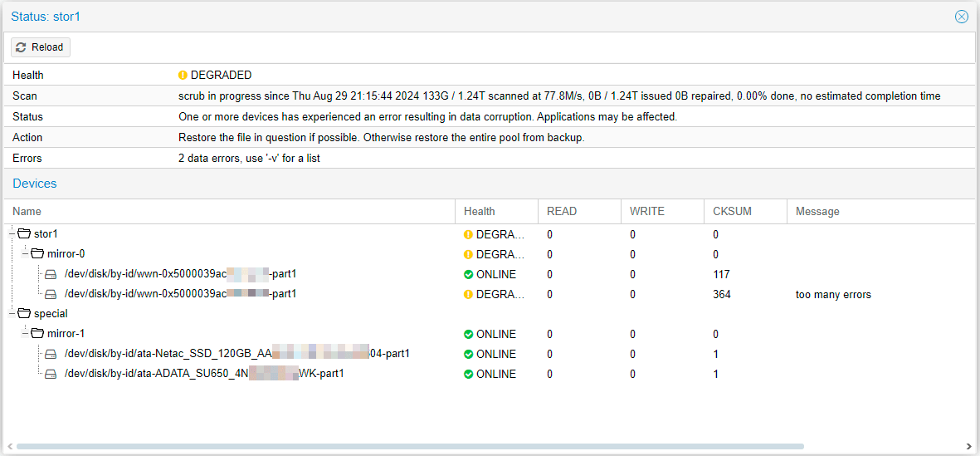Click green check icon for checksum 117 device
The height and width of the screenshot is (456, 980).
(468, 275)
